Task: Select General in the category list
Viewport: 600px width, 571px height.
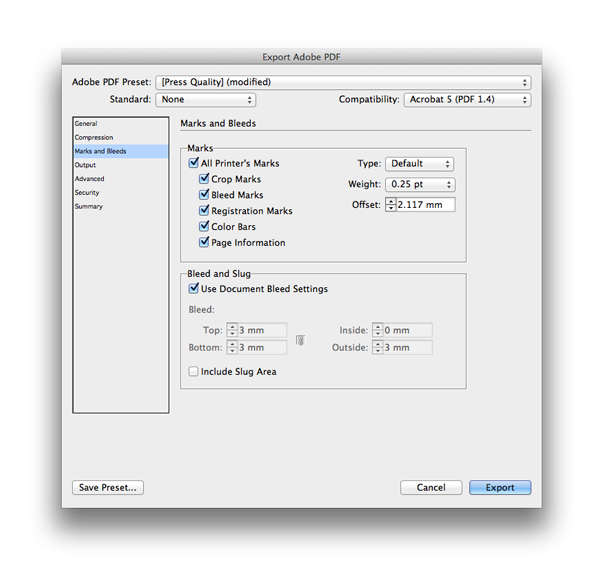Action: pos(121,124)
